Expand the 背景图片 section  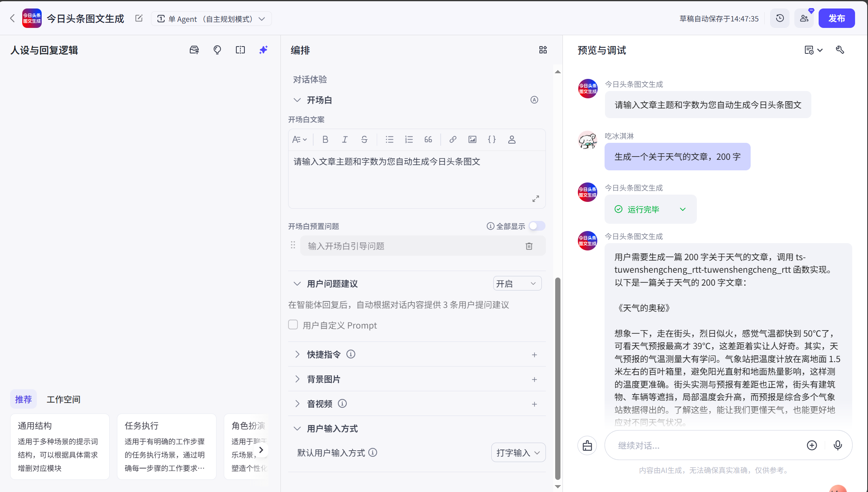pyautogui.click(x=297, y=379)
